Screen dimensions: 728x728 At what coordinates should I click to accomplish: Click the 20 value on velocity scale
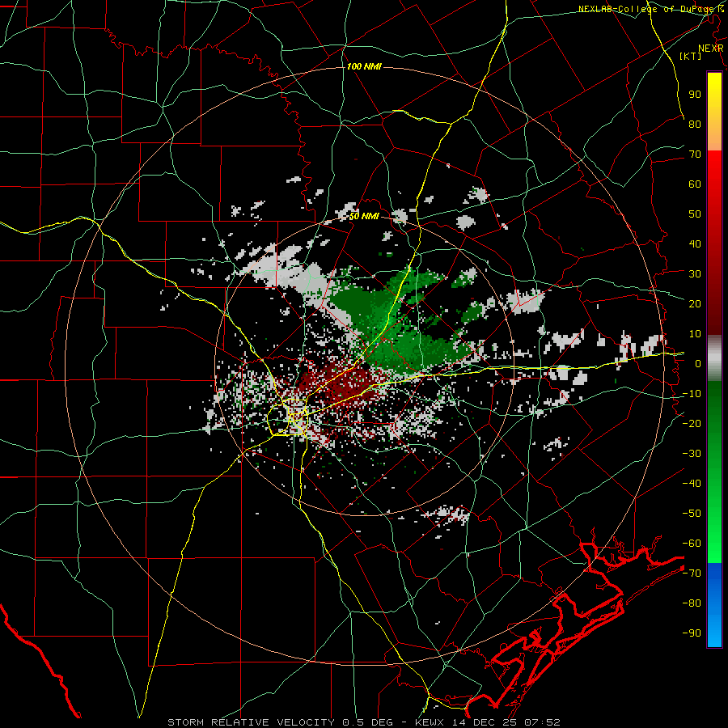pos(695,304)
